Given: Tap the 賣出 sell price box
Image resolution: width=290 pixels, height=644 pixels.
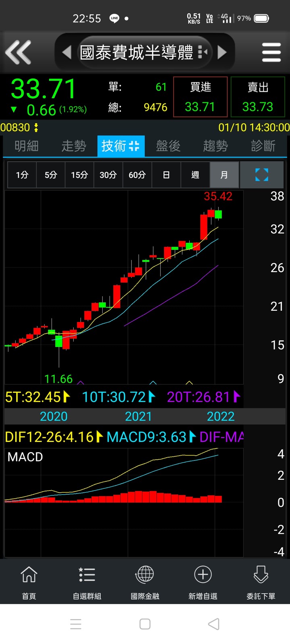Looking at the screenshot, I should click(x=258, y=97).
